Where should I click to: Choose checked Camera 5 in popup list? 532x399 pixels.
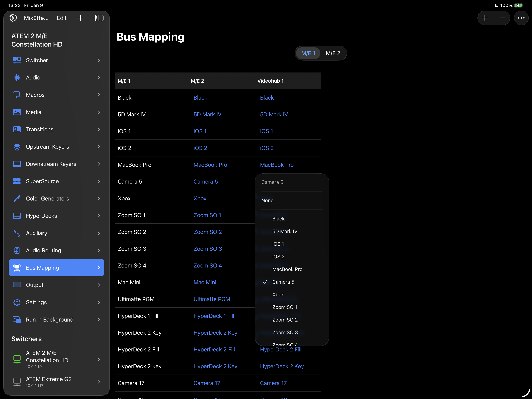(283, 282)
